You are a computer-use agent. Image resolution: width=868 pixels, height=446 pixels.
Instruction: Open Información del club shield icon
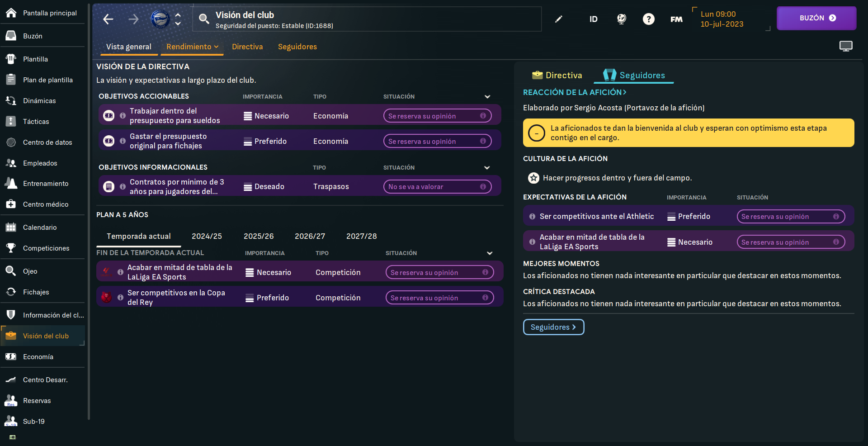click(11, 315)
